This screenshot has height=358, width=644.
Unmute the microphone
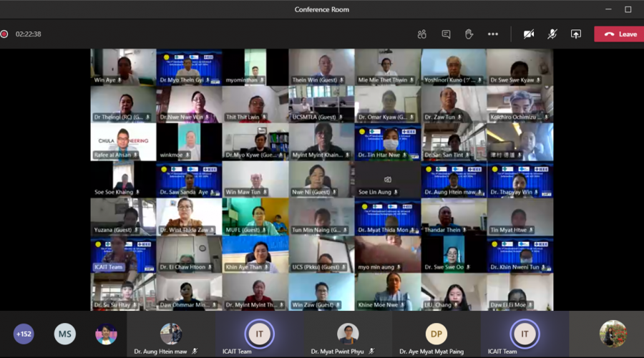click(x=552, y=34)
